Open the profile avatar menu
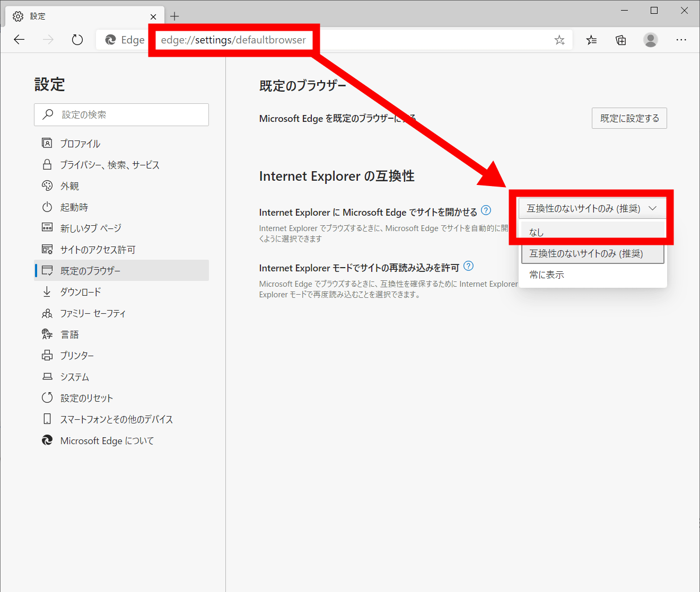The height and width of the screenshot is (592, 700). (651, 40)
